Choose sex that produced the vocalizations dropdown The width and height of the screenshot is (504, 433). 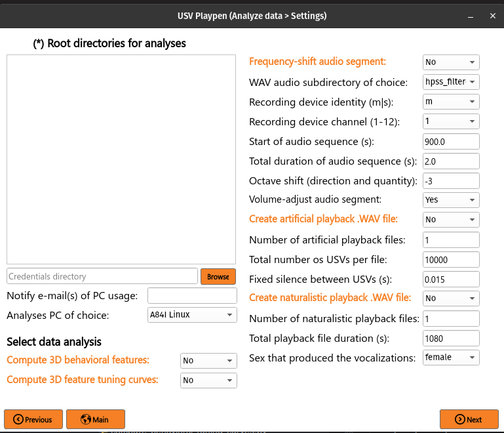coord(451,358)
